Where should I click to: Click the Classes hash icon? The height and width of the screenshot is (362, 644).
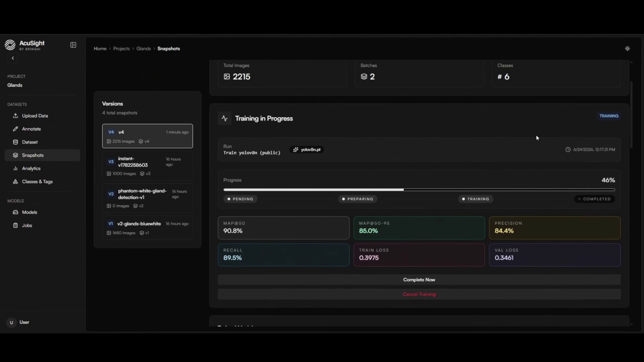(500, 77)
